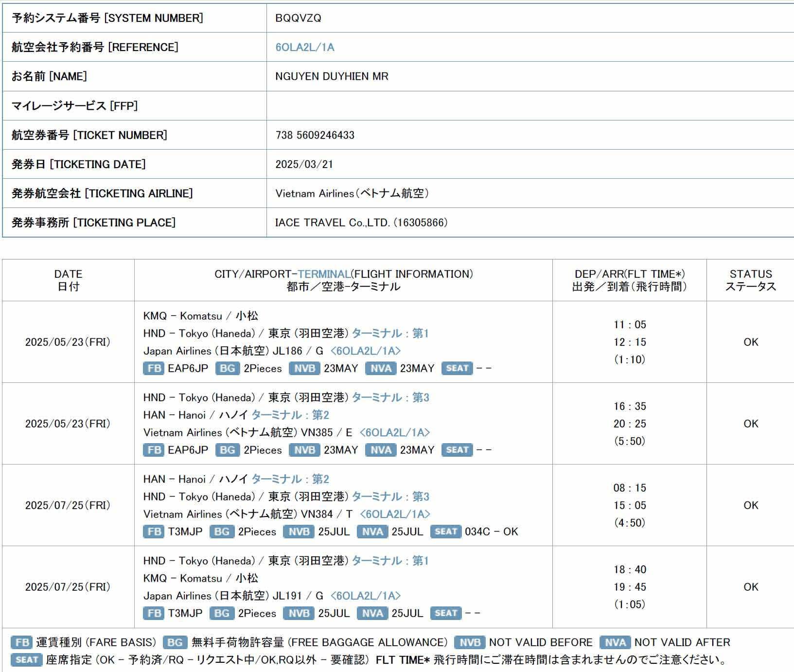The height and width of the screenshot is (672, 794).
Task: Click the SEAT badge in the bottom legend
Action: [x=26, y=660]
